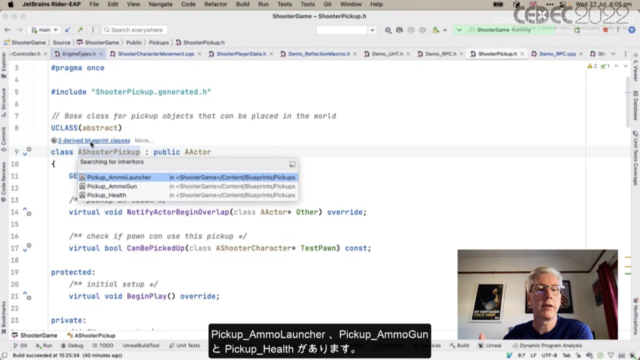Open the Notifications tool window on the right sidebar
This screenshot has width=640, height=360.
[x=636, y=316]
